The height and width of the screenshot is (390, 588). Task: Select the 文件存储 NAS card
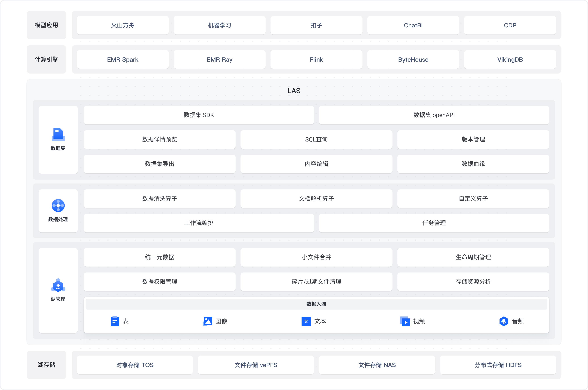tap(377, 365)
